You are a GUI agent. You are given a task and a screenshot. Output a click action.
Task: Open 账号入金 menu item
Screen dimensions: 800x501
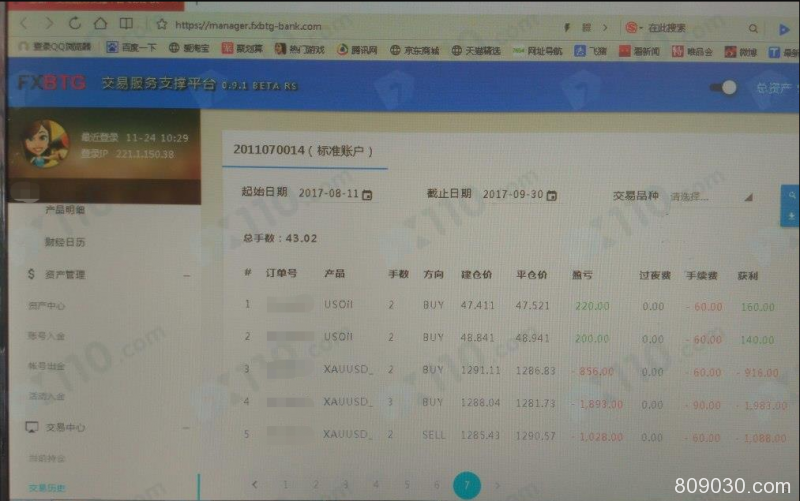point(46,336)
